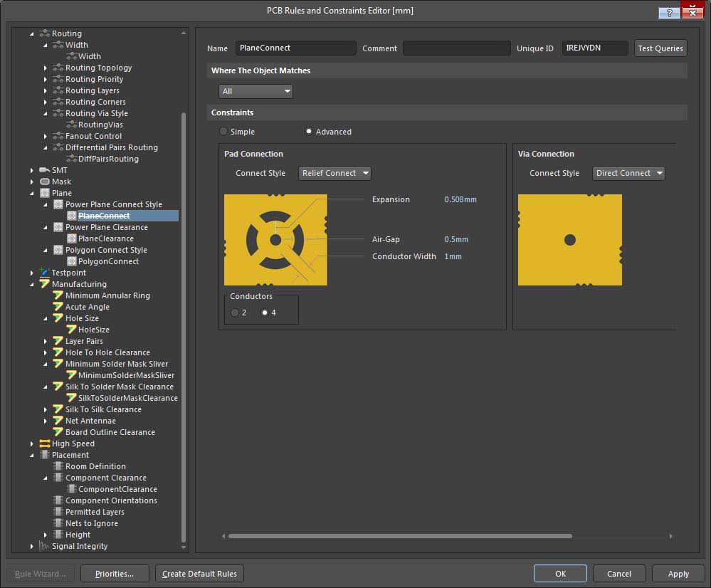Click the Signal Integrity waveform icon
Image resolution: width=711 pixels, height=588 pixels.
coord(45,546)
